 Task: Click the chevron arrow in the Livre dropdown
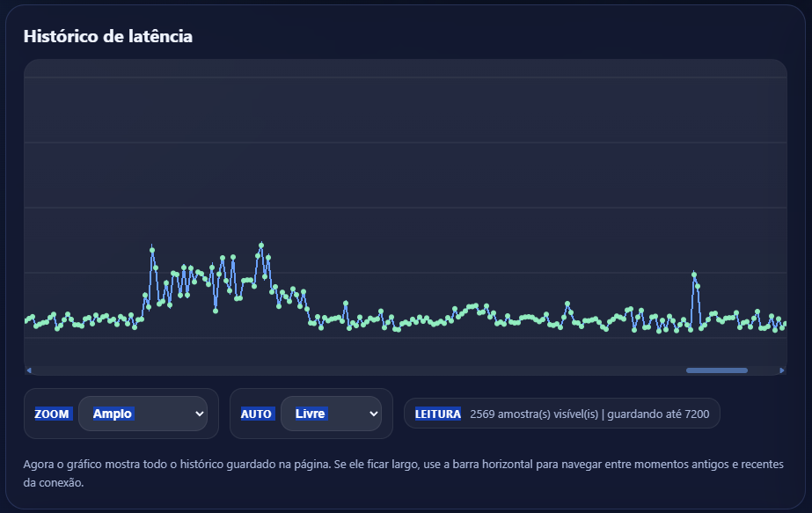(373, 414)
